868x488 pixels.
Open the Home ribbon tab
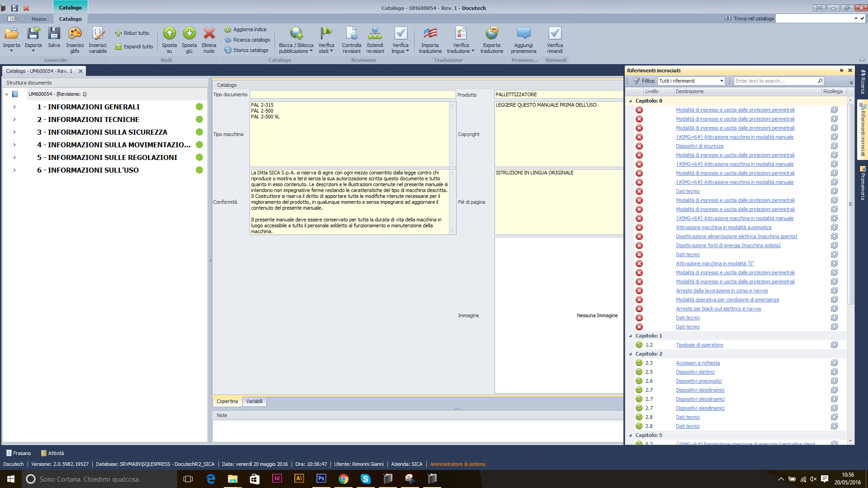39,19
